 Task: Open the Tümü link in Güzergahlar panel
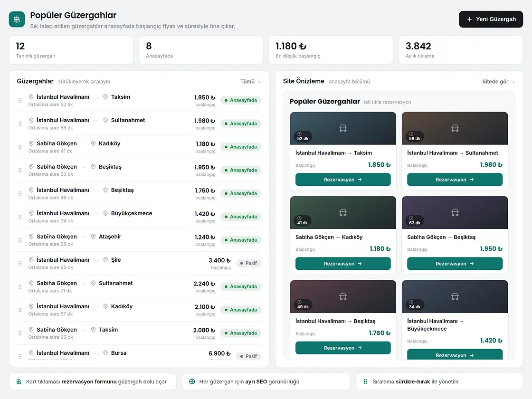point(251,81)
